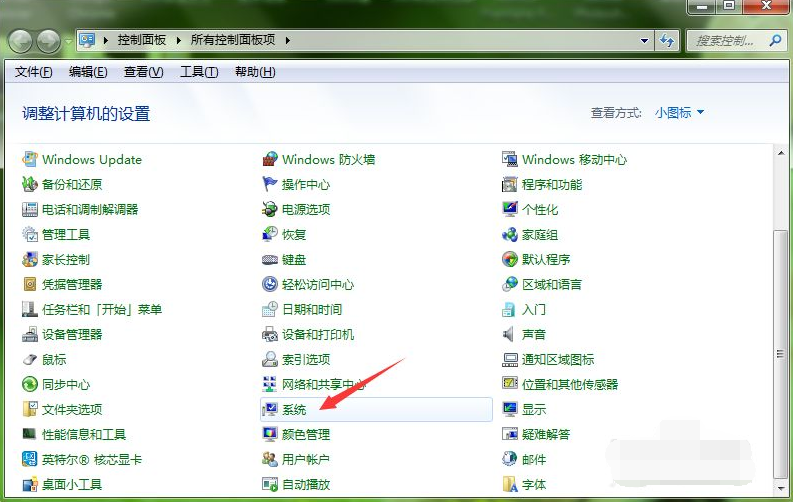793x502 pixels.
Task: Open the 设备管理器 icon
Action: (30, 334)
